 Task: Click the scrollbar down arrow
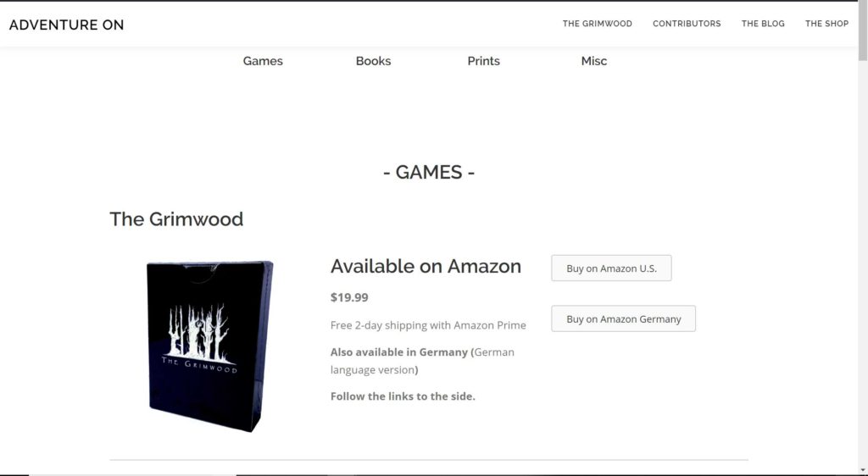click(863, 470)
